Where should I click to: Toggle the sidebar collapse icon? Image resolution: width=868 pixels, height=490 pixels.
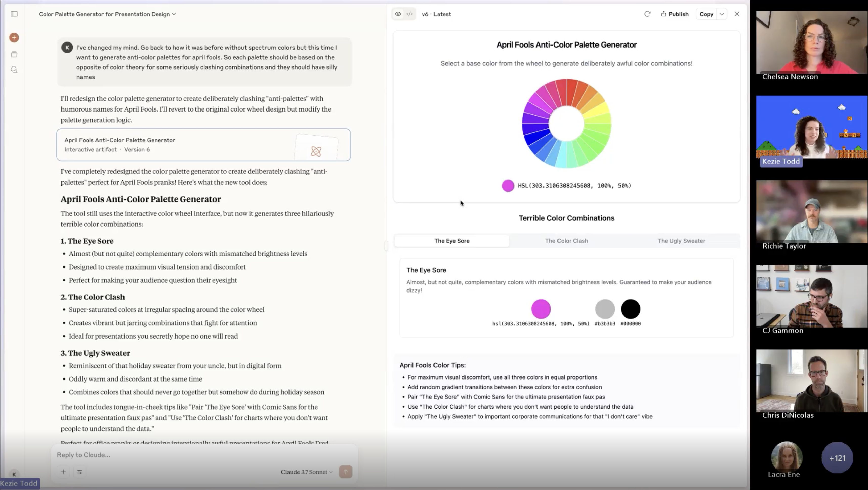pyautogui.click(x=14, y=14)
